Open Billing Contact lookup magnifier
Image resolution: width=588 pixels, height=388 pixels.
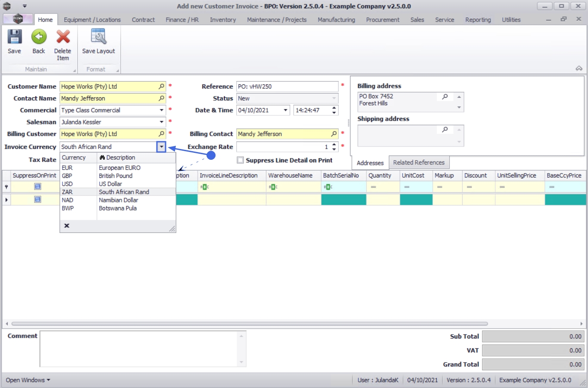point(334,134)
